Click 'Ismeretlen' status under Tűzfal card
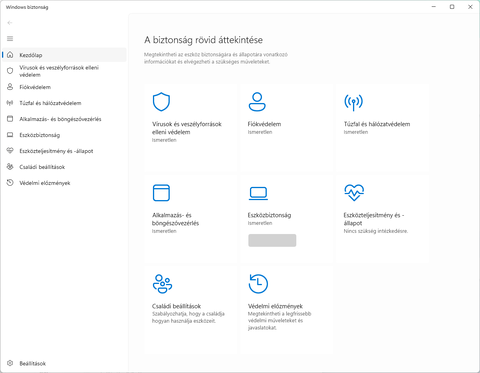 tap(356, 132)
